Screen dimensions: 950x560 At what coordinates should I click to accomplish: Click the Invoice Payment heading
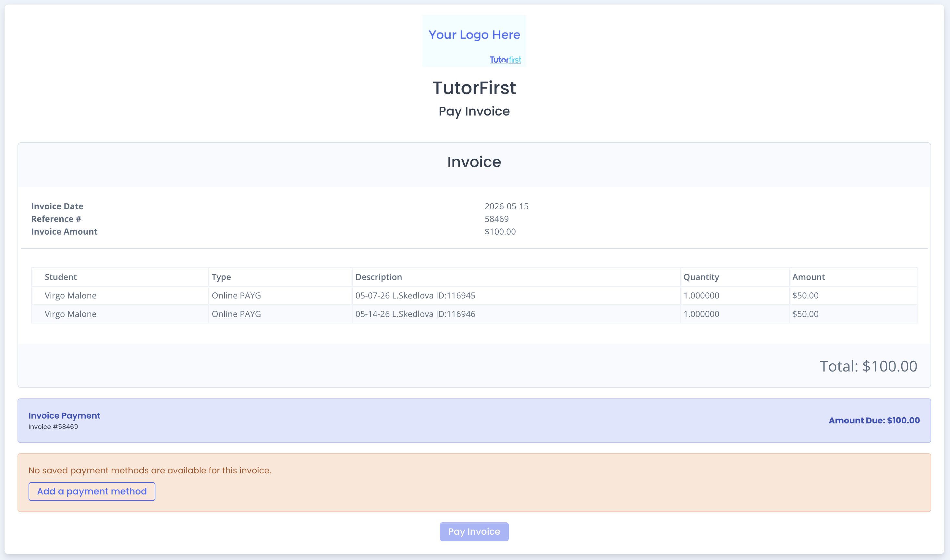tap(64, 416)
